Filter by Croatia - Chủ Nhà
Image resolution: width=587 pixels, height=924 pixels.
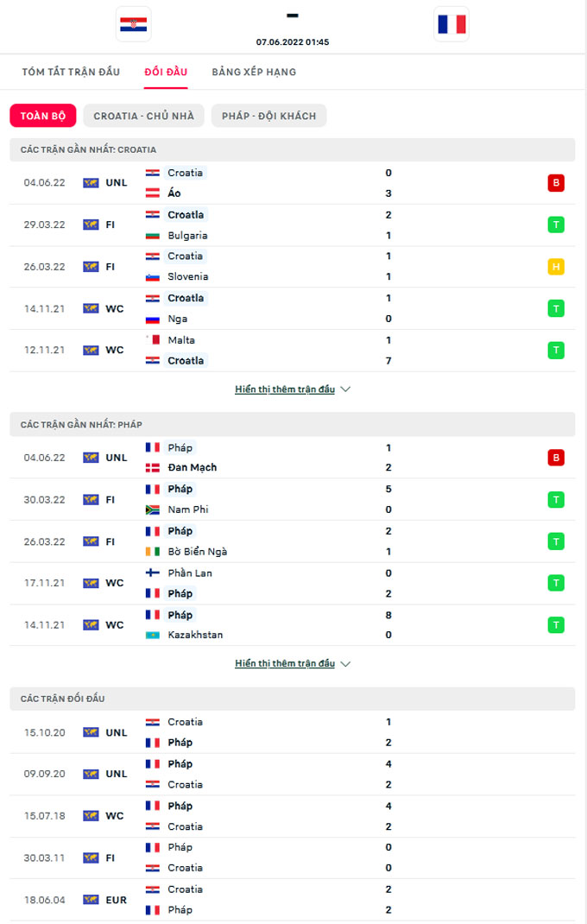(x=144, y=116)
